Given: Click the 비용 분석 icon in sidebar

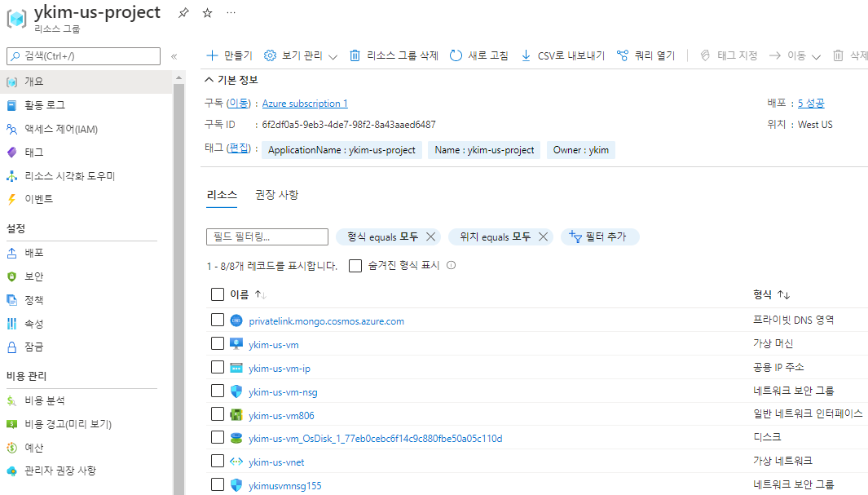Looking at the screenshot, I should pyautogui.click(x=11, y=400).
